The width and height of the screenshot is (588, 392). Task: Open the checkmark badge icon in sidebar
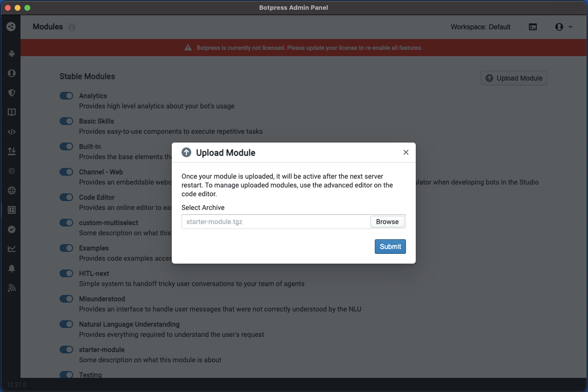[x=12, y=229]
